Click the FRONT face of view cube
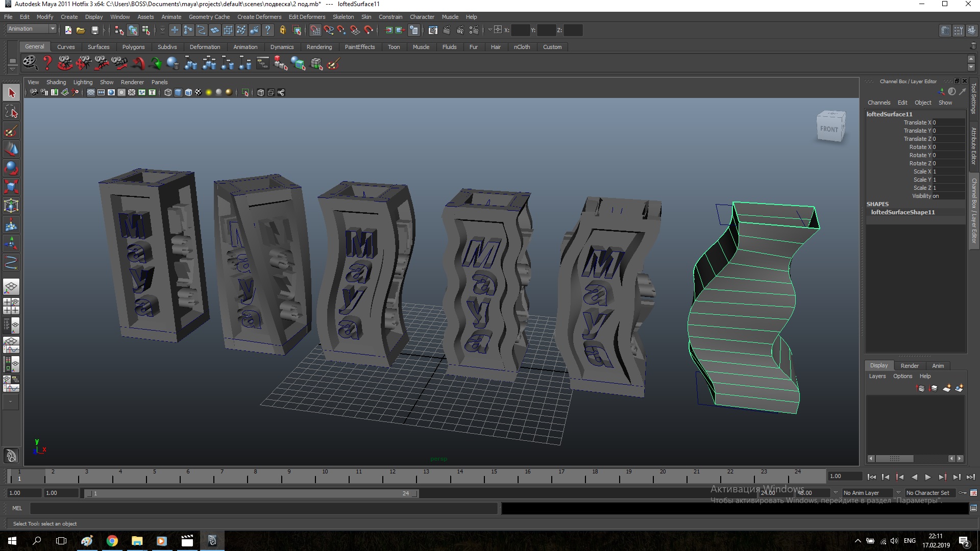Screen dimensions: 980x551 coord(829,129)
